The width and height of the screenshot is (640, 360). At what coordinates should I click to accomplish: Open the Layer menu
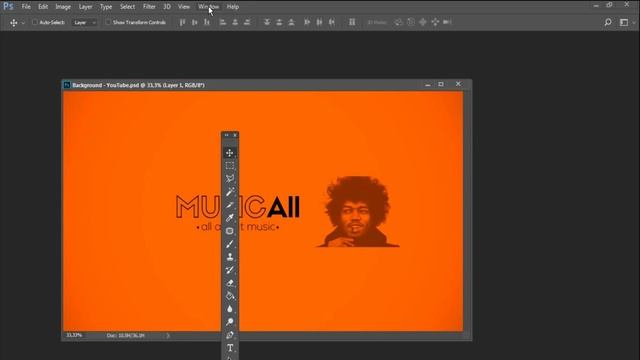pos(85,7)
